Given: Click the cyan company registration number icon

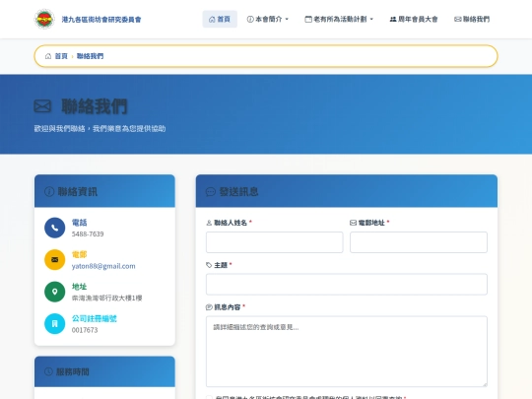Looking at the screenshot, I should tap(54, 324).
